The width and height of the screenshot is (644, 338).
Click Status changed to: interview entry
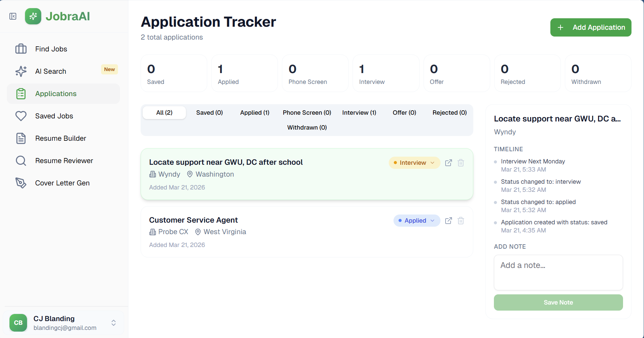541,185
